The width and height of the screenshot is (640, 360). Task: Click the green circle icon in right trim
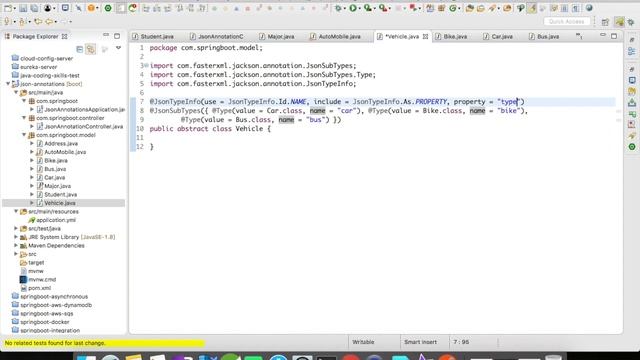click(x=632, y=147)
